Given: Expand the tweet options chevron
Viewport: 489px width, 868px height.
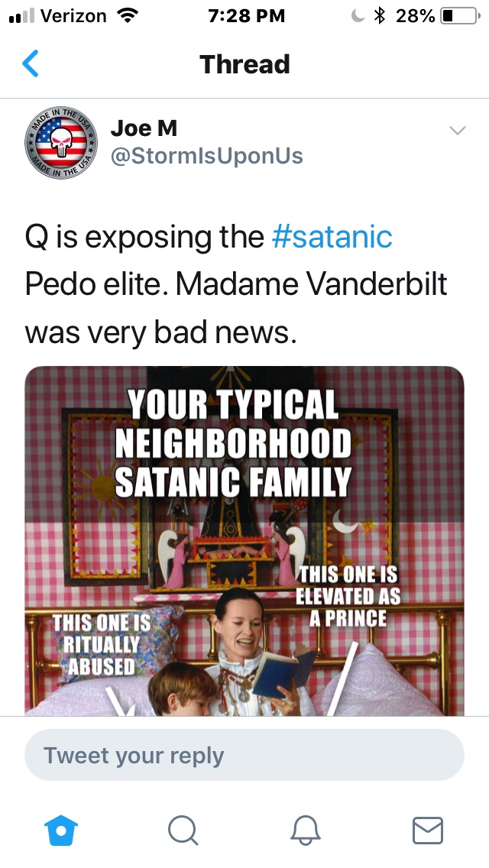Looking at the screenshot, I should (x=457, y=131).
